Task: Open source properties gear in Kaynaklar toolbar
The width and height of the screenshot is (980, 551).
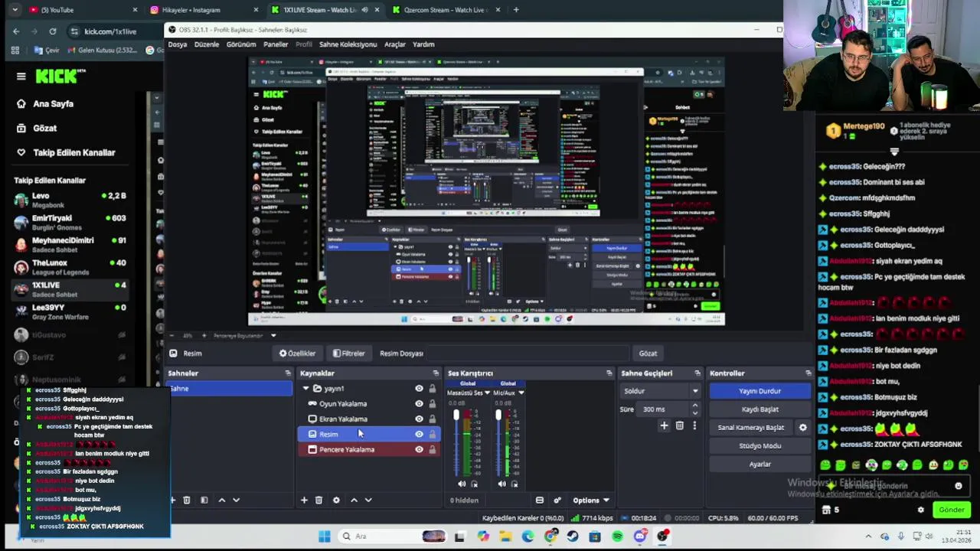Action: coord(336,500)
